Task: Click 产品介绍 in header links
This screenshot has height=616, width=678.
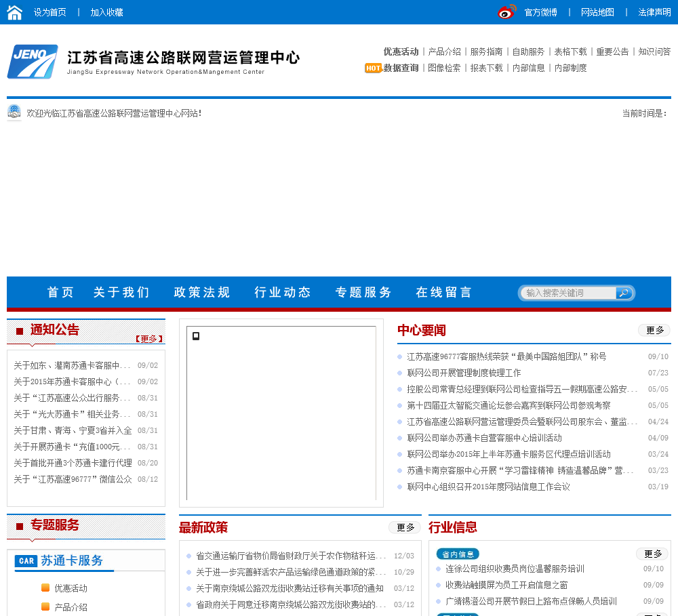Action: click(445, 52)
